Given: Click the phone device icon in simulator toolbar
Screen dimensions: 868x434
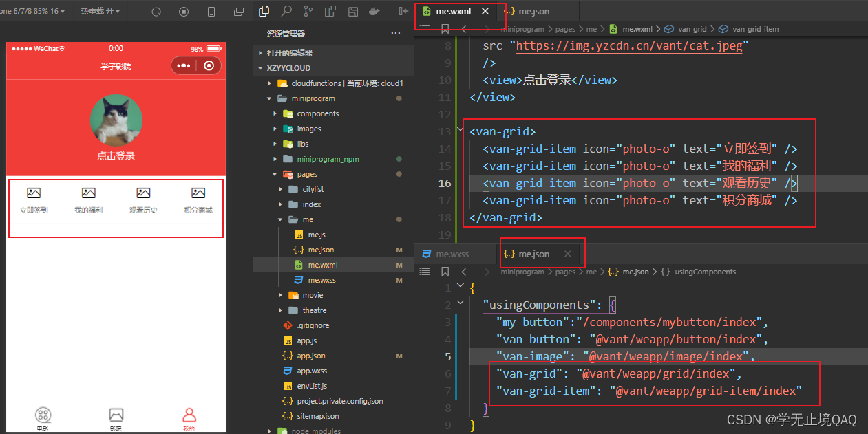Looking at the screenshot, I should 211,12.
